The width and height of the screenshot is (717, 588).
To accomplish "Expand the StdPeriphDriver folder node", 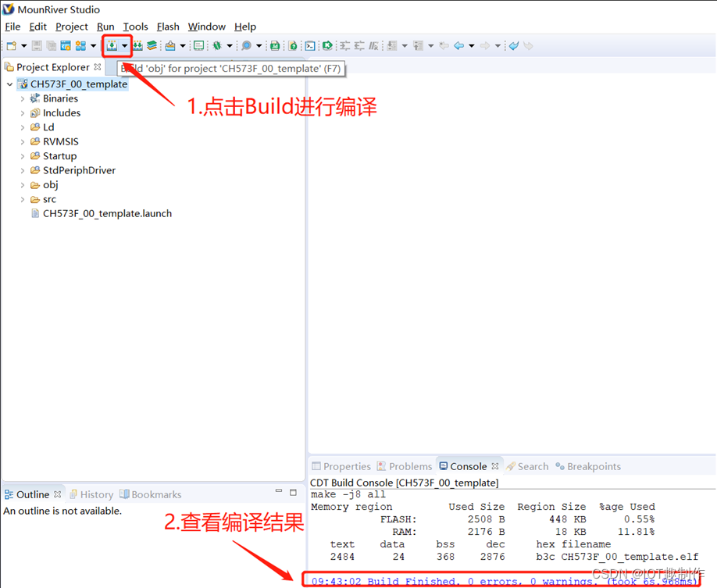I will coord(23,170).
